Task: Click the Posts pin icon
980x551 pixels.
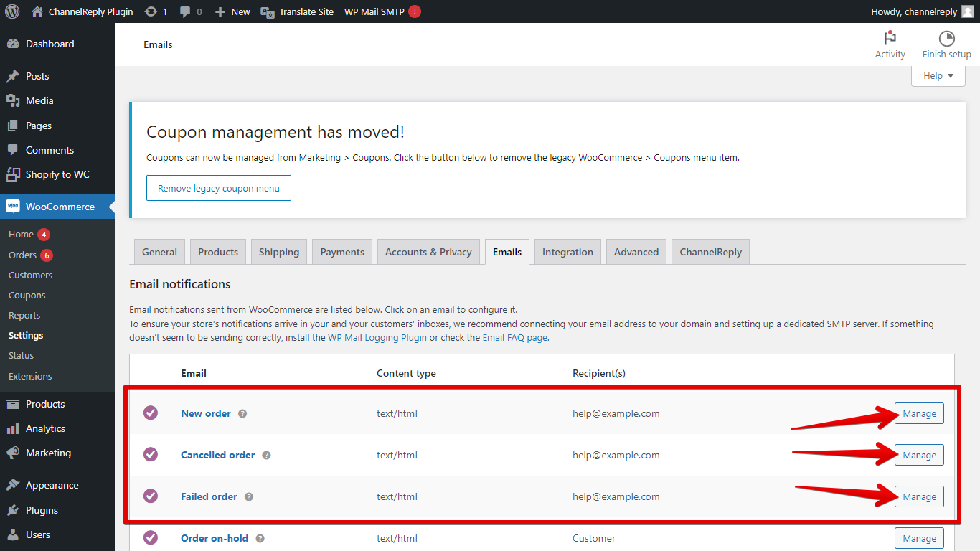Action: pyautogui.click(x=13, y=76)
